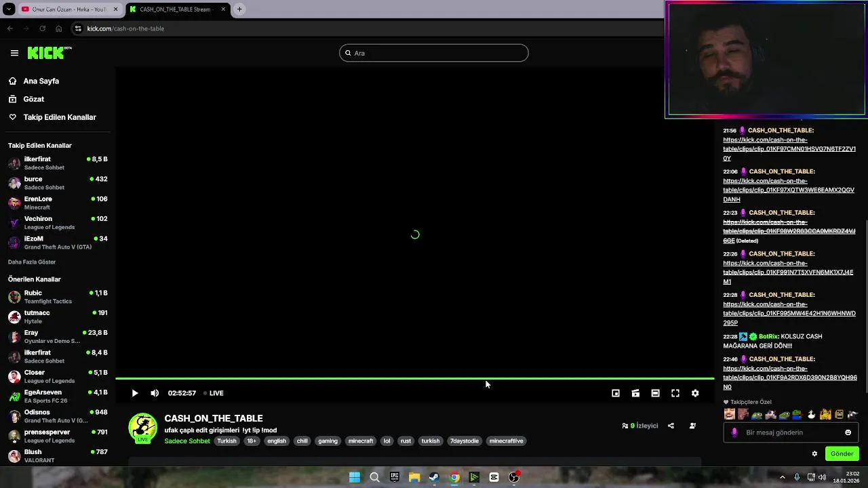Screen dimensions: 868x488
Task: Click the Ara search field
Action: tap(434, 53)
